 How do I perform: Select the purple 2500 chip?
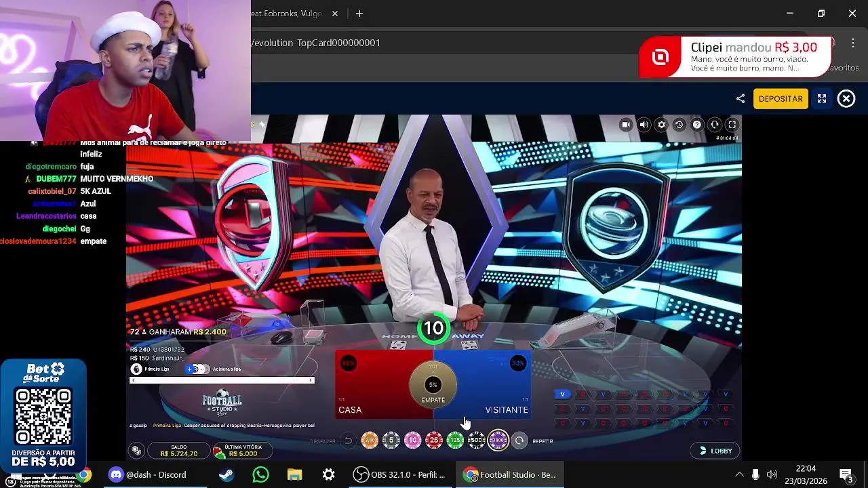(x=498, y=441)
